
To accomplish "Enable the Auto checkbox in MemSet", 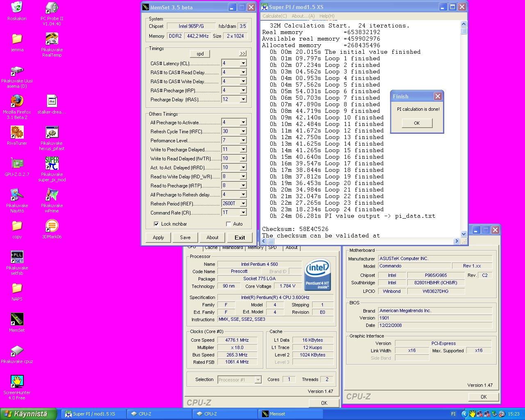I will pyautogui.click(x=228, y=224).
